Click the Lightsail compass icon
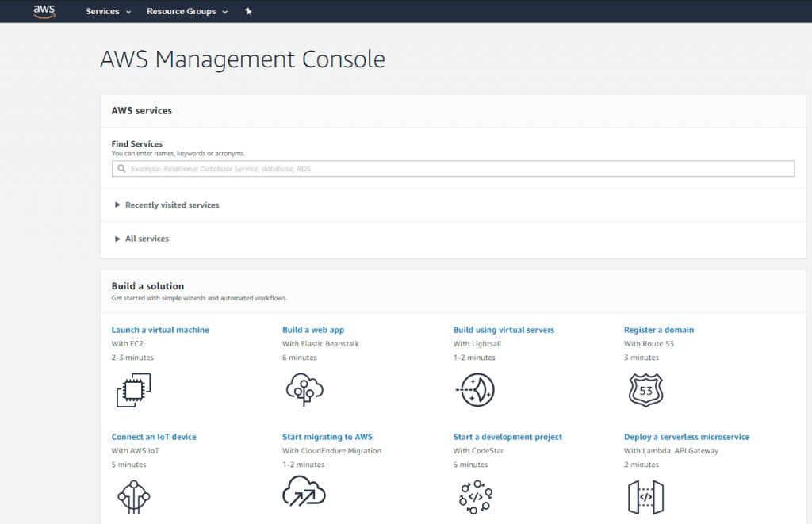This screenshot has width=812, height=524. [x=476, y=390]
